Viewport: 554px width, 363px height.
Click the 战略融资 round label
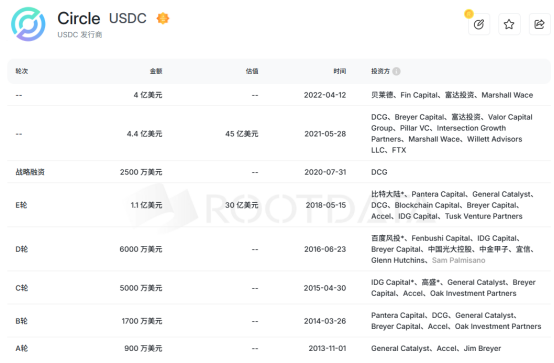pos(30,172)
